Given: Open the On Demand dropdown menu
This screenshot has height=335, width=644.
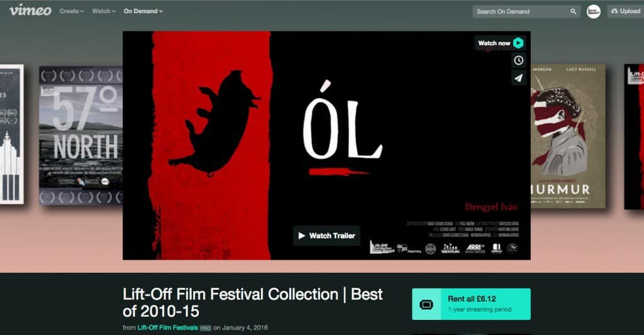Looking at the screenshot, I should (143, 11).
